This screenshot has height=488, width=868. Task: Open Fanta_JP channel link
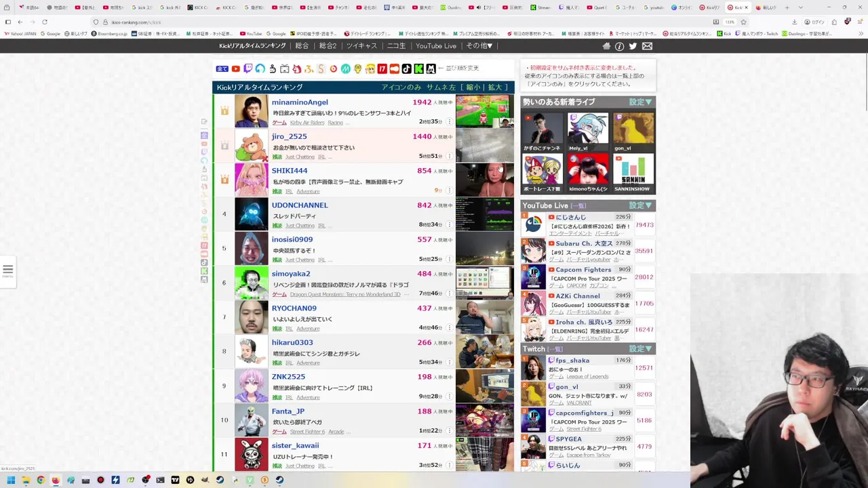(x=288, y=411)
